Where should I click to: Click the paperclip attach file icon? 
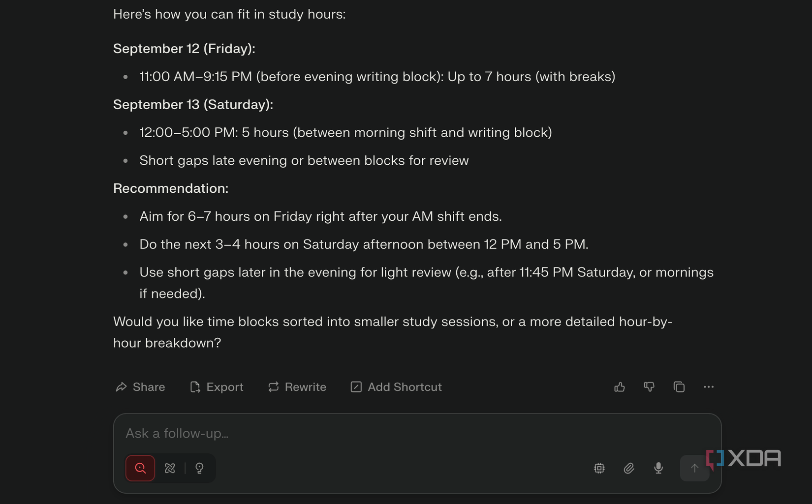(x=629, y=468)
